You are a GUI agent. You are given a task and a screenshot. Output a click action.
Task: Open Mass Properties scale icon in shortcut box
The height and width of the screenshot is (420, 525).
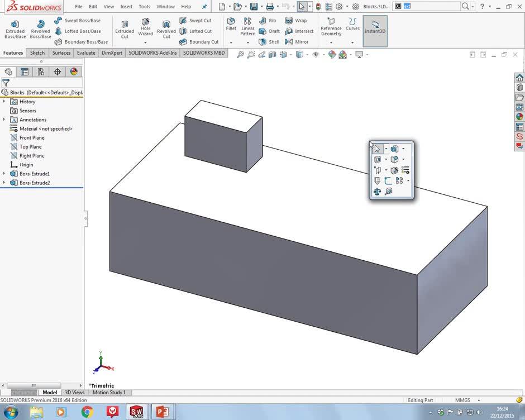click(x=377, y=192)
